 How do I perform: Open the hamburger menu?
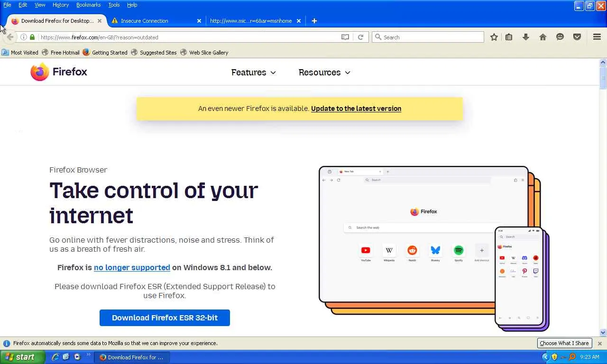[x=597, y=37]
